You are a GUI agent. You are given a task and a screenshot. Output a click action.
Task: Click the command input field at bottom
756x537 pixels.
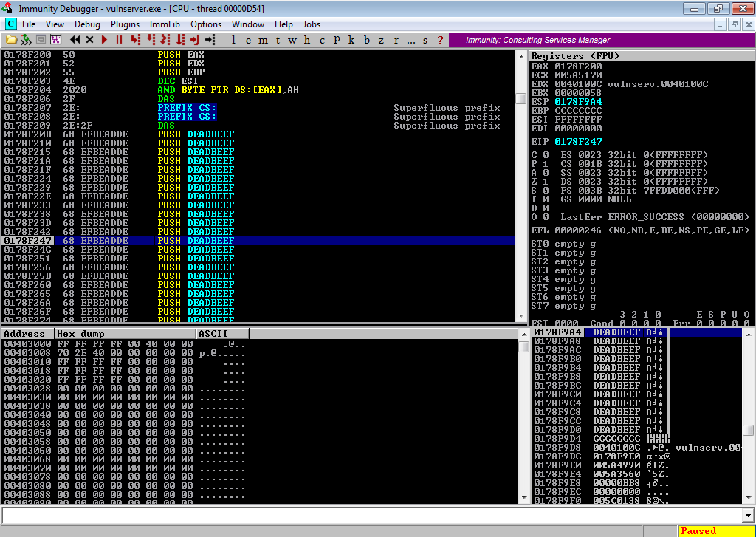point(371,516)
